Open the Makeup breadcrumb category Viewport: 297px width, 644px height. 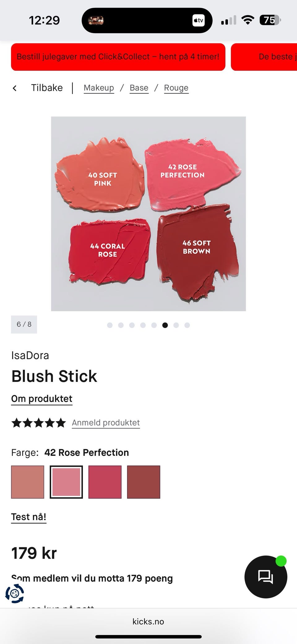click(x=99, y=88)
